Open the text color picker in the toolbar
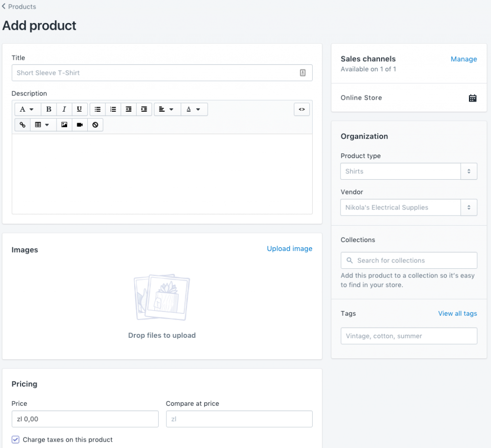Screen dimensions: 491x448 click(194, 109)
